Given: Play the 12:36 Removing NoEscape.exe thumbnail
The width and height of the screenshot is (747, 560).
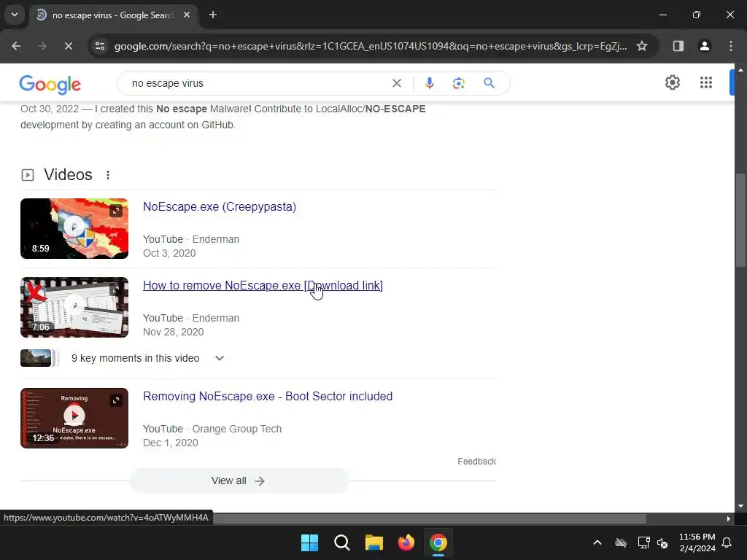Looking at the screenshot, I should click(74, 418).
